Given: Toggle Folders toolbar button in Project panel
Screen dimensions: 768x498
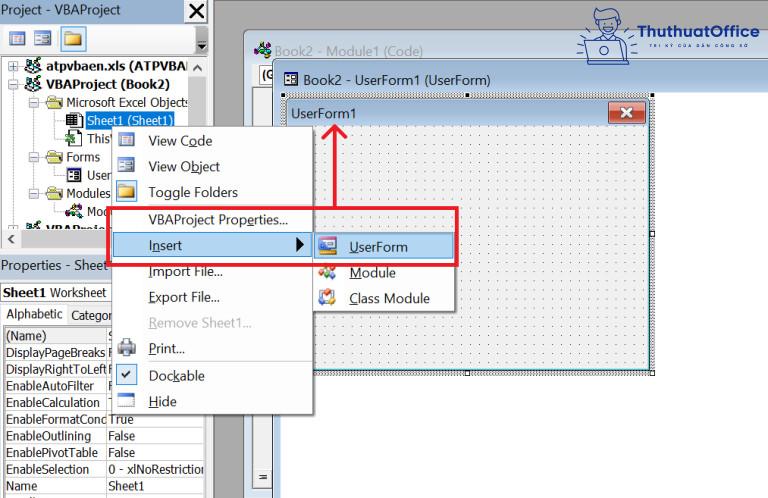Looking at the screenshot, I should 72,39.
